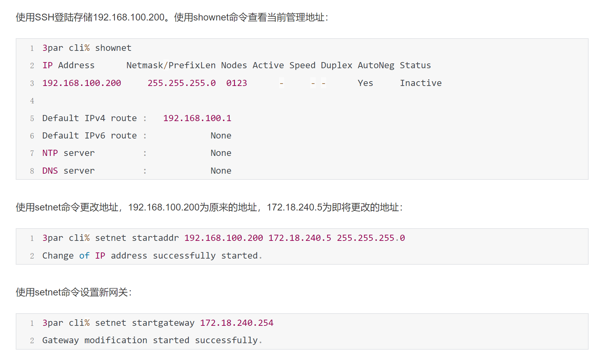Click new address 172.18.240.5 inside code block
Screen dimensions: 603x364
click(299, 238)
